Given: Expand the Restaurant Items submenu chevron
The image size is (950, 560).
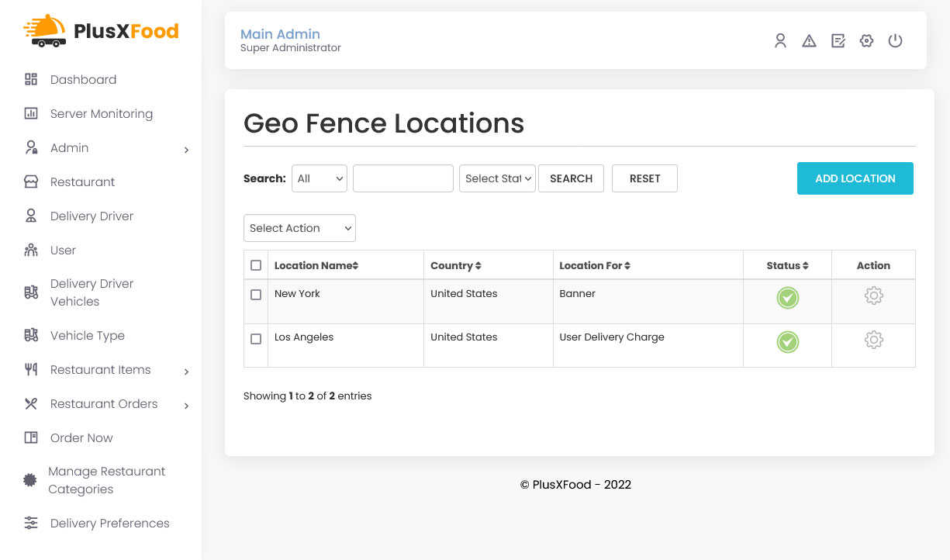Looking at the screenshot, I should point(186,372).
